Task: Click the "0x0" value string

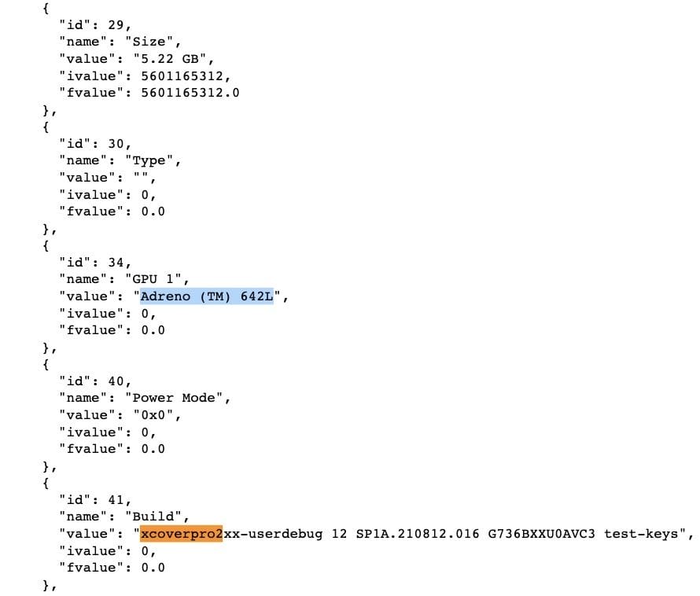Action: pyautogui.click(x=148, y=415)
